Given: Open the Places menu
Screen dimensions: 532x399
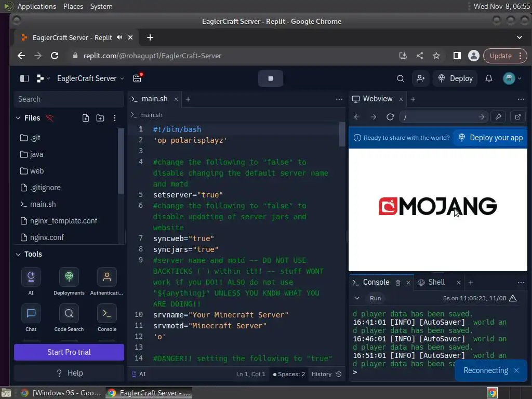Looking at the screenshot, I should point(73,6).
